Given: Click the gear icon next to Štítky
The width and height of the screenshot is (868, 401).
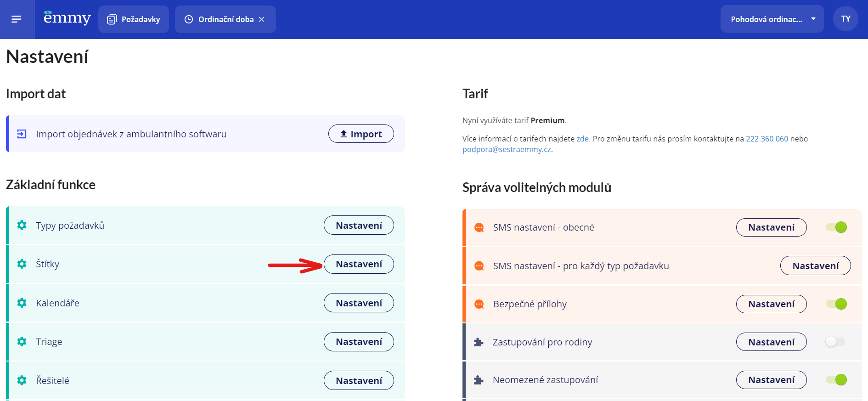Looking at the screenshot, I should tap(22, 264).
